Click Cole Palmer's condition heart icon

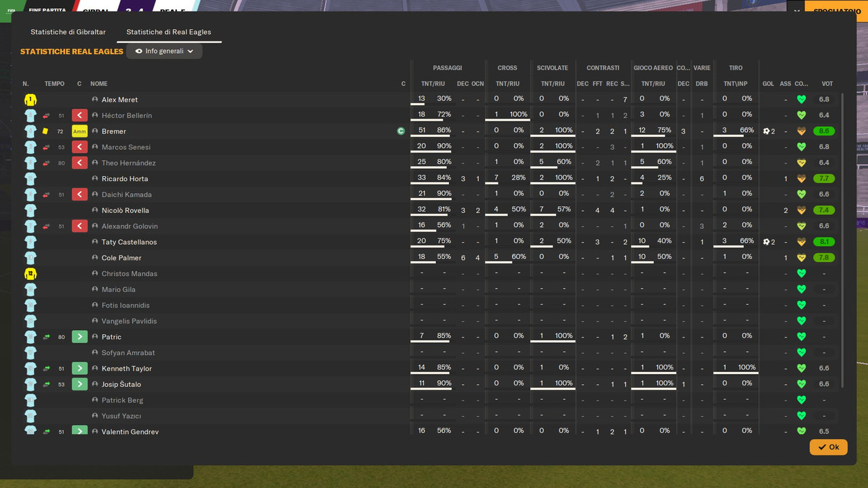[801, 258]
